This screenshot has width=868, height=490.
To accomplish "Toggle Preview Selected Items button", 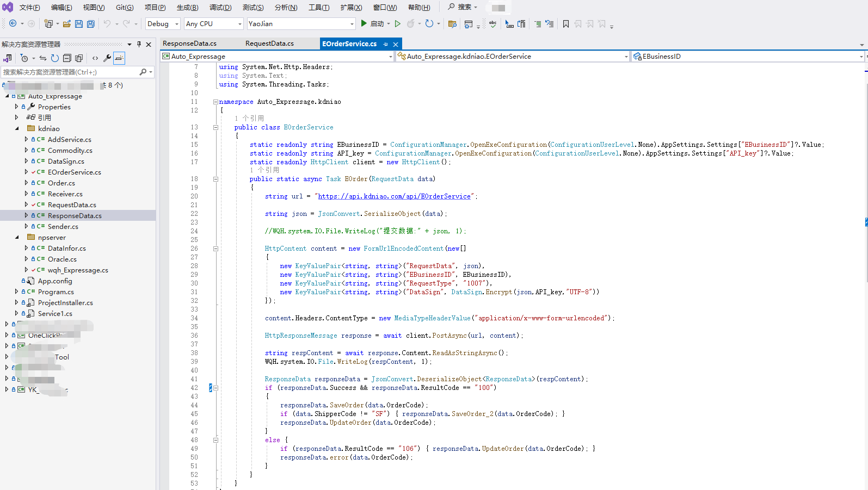I will [x=119, y=58].
